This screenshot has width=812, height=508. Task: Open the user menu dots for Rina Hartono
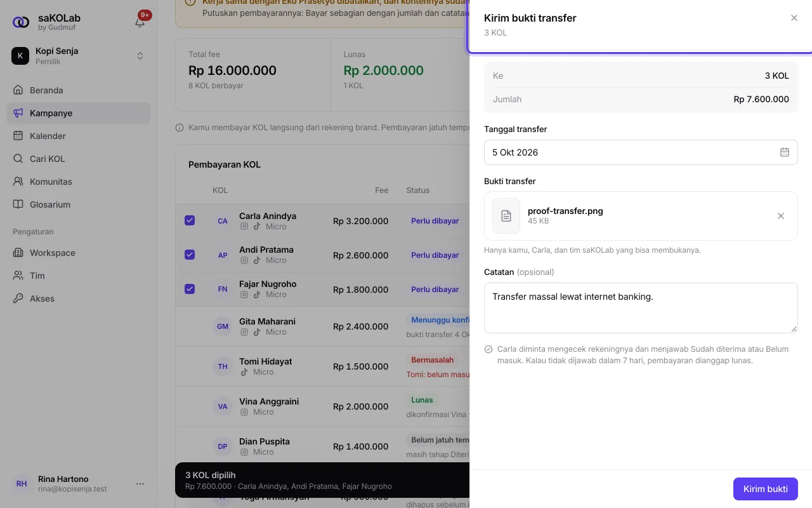coord(140,484)
